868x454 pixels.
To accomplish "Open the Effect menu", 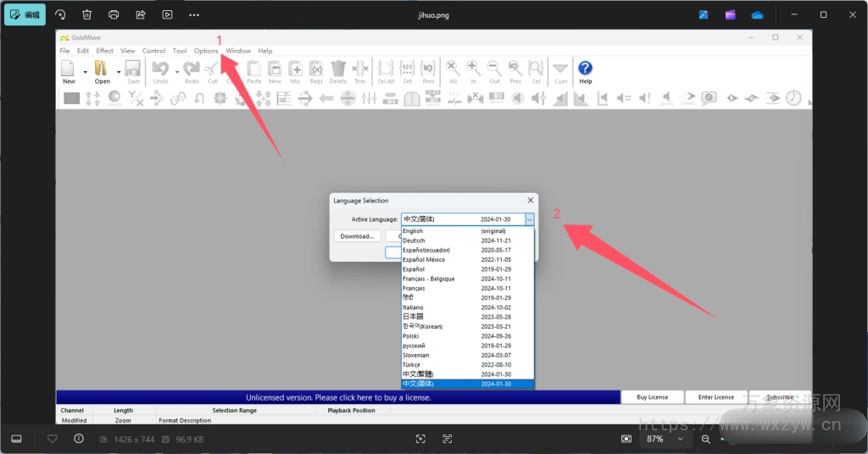I will click(x=105, y=51).
